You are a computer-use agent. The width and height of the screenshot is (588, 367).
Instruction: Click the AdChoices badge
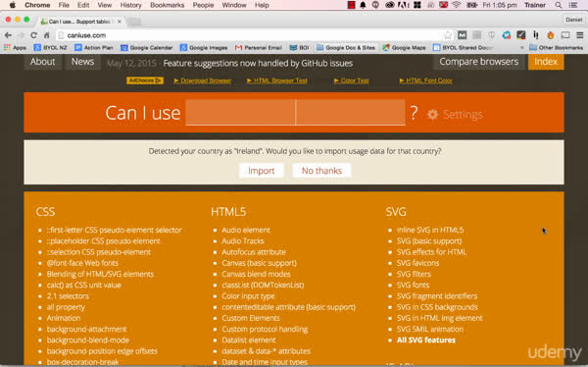pyautogui.click(x=145, y=80)
